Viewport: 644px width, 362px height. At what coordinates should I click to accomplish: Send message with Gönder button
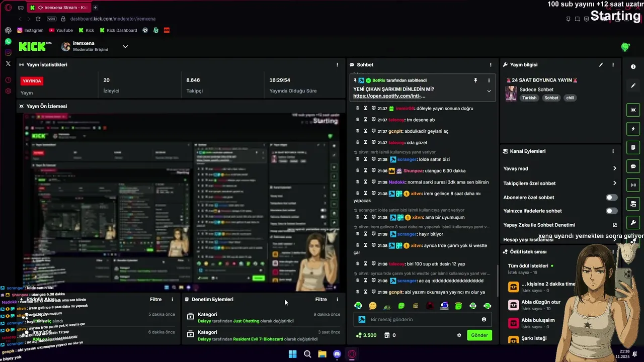pos(479,335)
